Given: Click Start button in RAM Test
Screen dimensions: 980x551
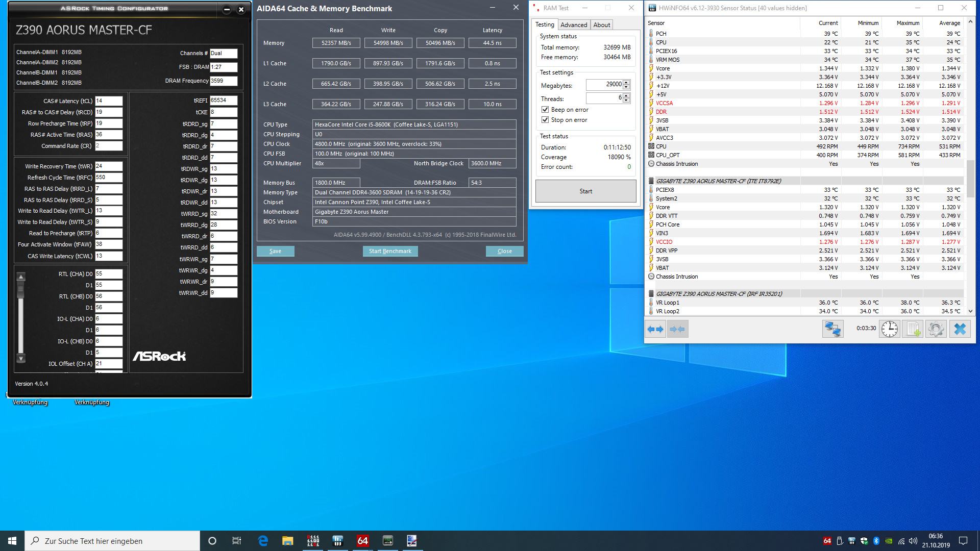Looking at the screenshot, I should click(x=585, y=191).
